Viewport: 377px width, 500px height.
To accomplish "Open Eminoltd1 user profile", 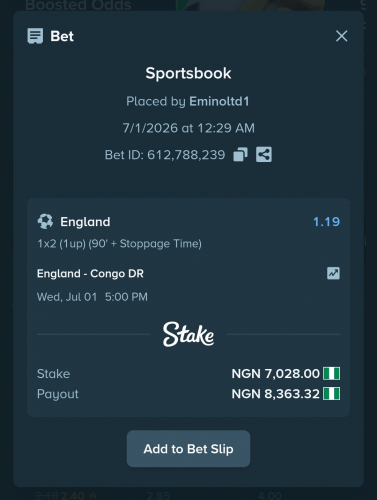I will click(219, 101).
